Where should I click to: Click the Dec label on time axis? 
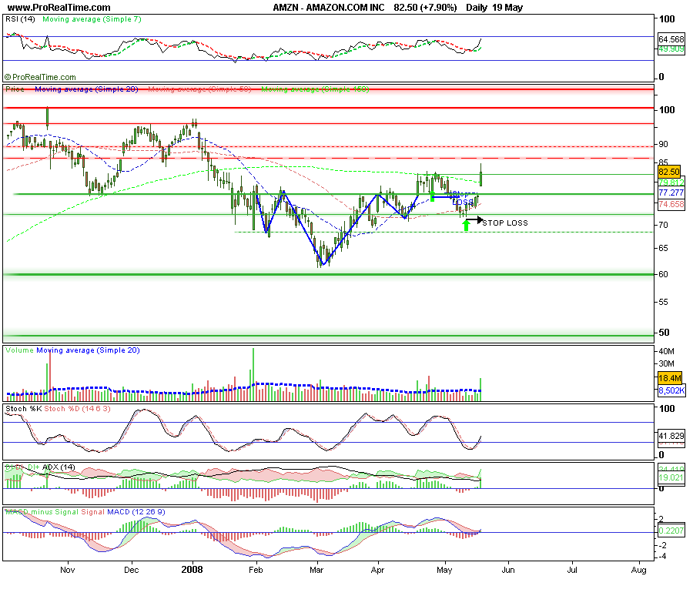point(131,570)
